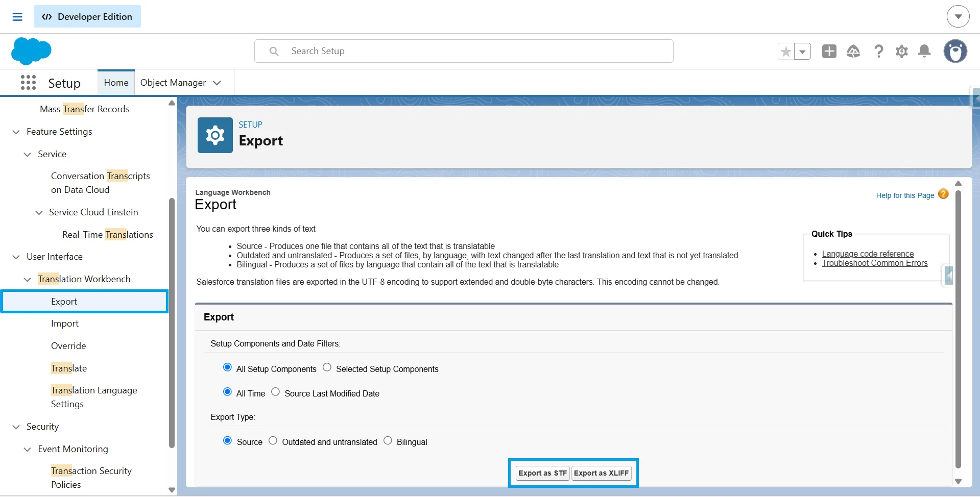
Task: Open the App Launcher dots grid
Action: [28, 83]
